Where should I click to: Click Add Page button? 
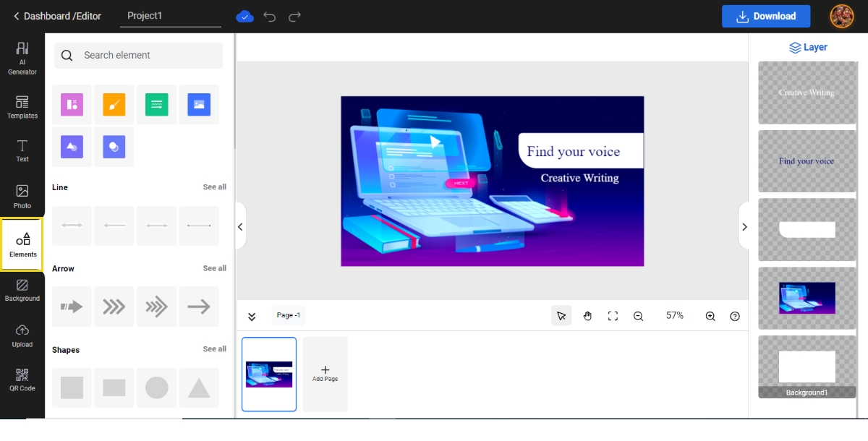tap(325, 374)
